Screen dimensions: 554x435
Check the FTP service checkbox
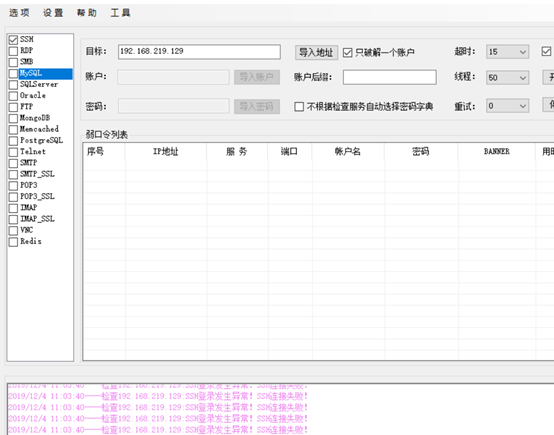[x=13, y=107]
